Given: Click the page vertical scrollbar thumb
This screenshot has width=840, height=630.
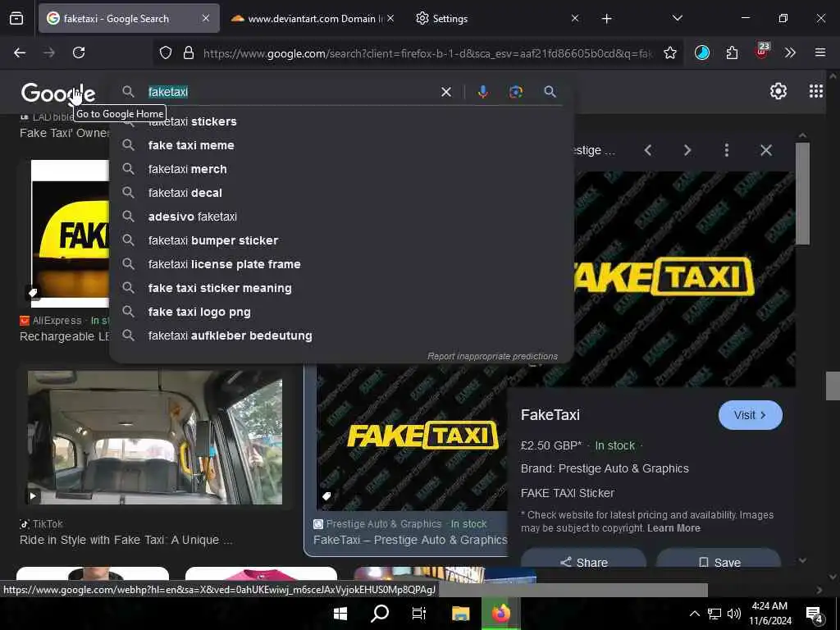Looking at the screenshot, I should click(x=833, y=386).
